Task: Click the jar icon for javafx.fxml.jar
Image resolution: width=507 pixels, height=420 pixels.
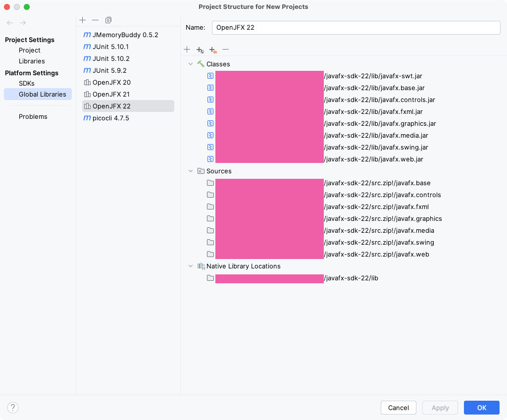Action: [x=210, y=111]
